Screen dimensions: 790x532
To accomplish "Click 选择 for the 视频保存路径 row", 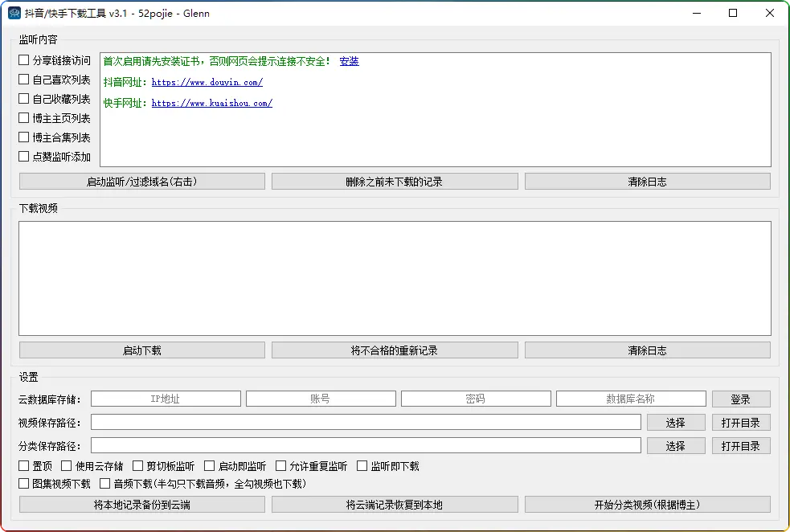I will point(676,423).
